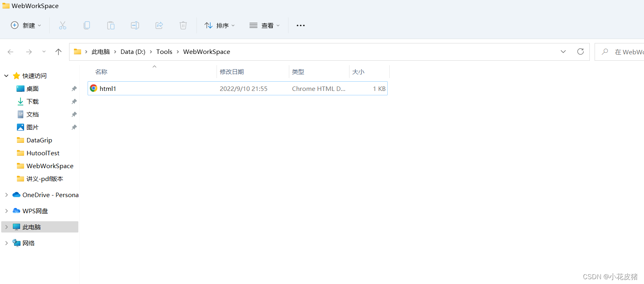Viewport: 644px width, 284px height.
Task: Click Tools in the address breadcrumb
Action: click(164, 52)
